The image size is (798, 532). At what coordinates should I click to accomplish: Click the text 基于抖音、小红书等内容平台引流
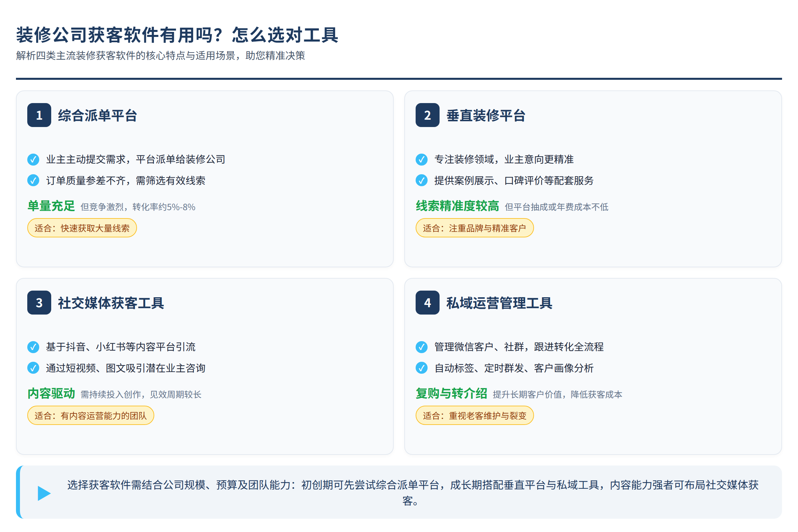(121, 347)
